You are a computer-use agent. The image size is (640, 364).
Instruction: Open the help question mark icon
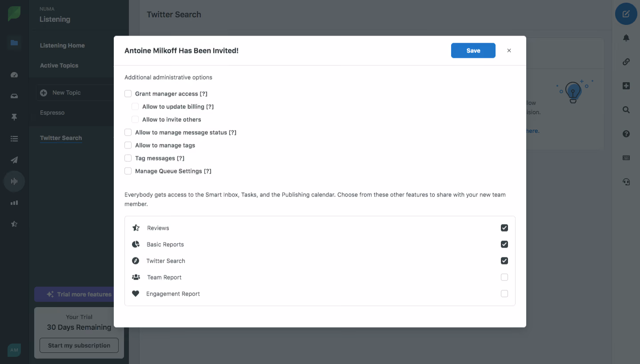[x=626, y=134]
